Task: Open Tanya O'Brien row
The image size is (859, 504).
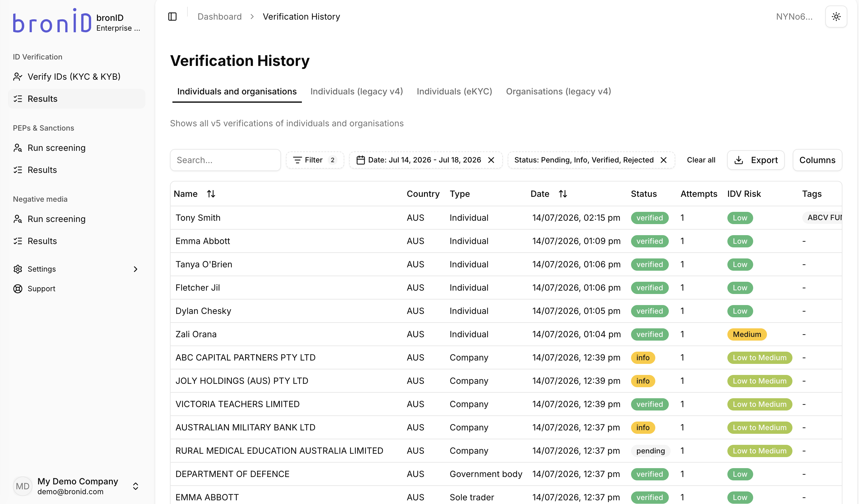Action: point(506,264)
